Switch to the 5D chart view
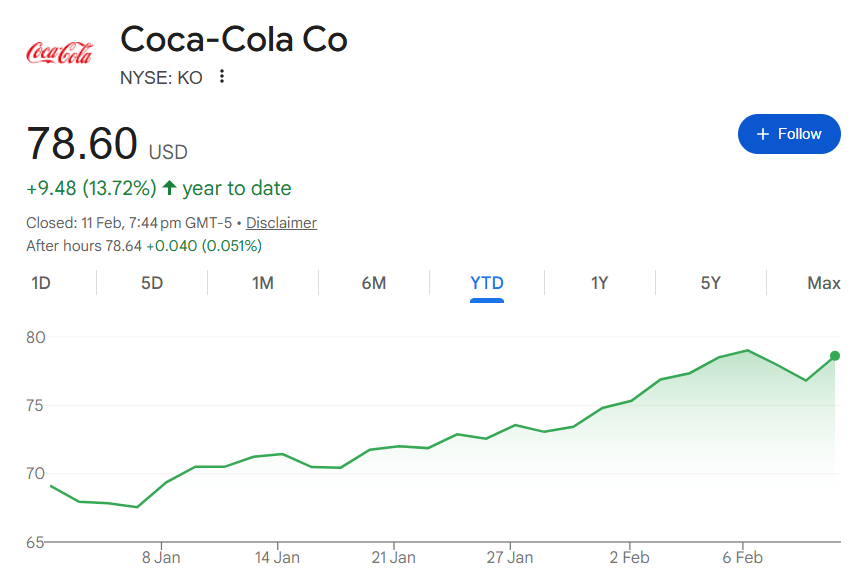This screenshot has width=856, height=582. [x=152, y=283]
